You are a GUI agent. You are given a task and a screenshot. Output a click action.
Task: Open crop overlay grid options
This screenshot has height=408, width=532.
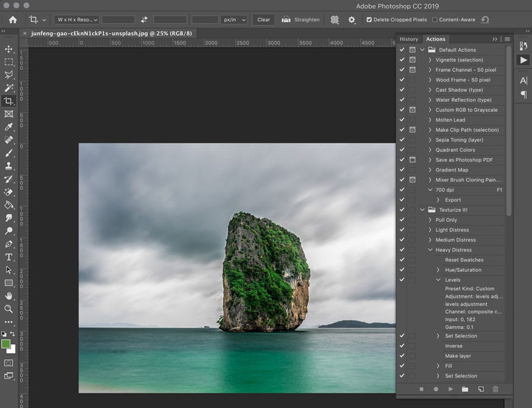pos(334,19)
